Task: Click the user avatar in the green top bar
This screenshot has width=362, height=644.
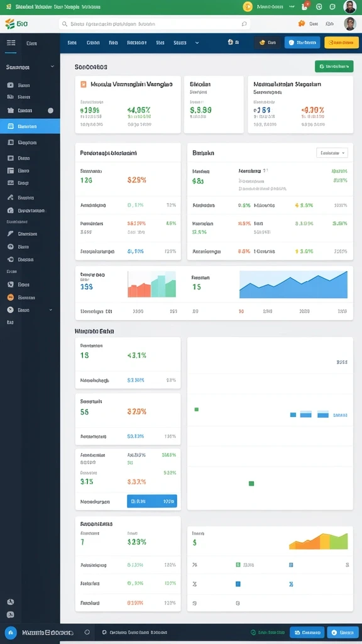Action: coord(349,6)
